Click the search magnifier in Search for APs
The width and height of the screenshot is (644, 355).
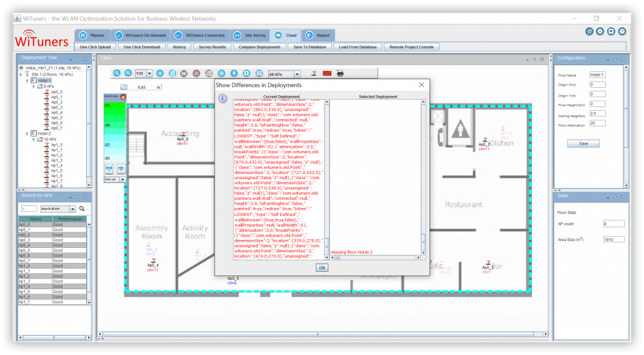pos(82,208)
